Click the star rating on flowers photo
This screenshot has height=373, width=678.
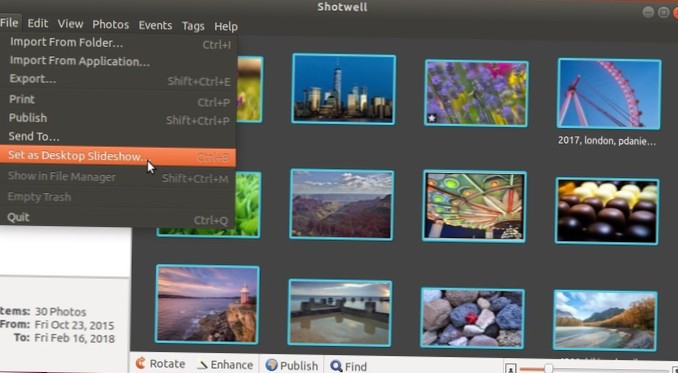tap(432, 118)
